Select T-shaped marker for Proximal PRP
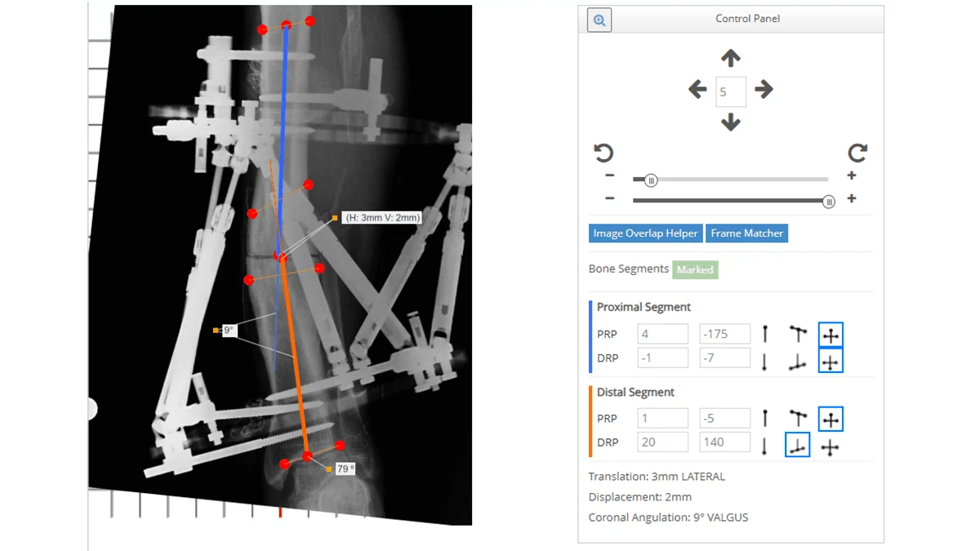The height and width of the screenshot is (551, 980). [798, 334]
